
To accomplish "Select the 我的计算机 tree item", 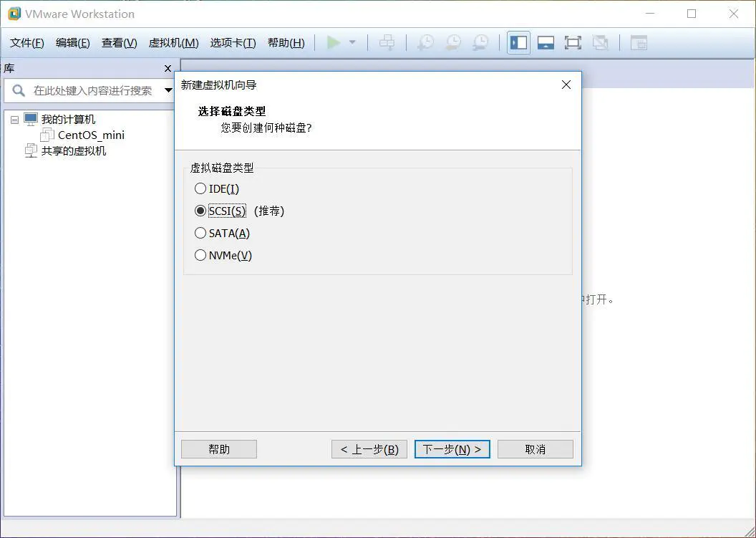I will [68, 119].
